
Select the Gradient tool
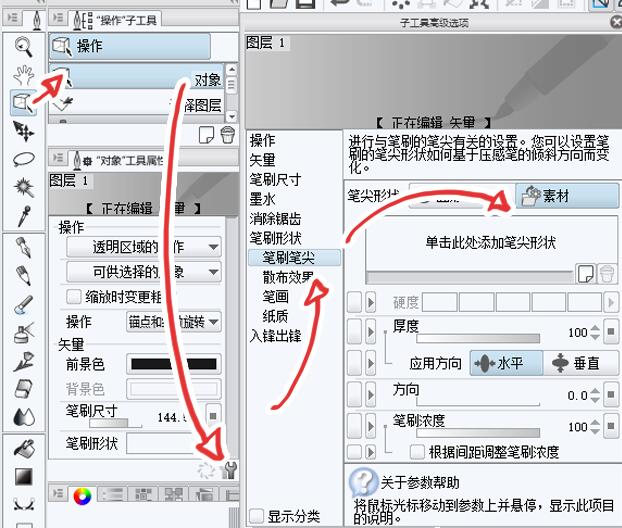(x=23, y=476)
